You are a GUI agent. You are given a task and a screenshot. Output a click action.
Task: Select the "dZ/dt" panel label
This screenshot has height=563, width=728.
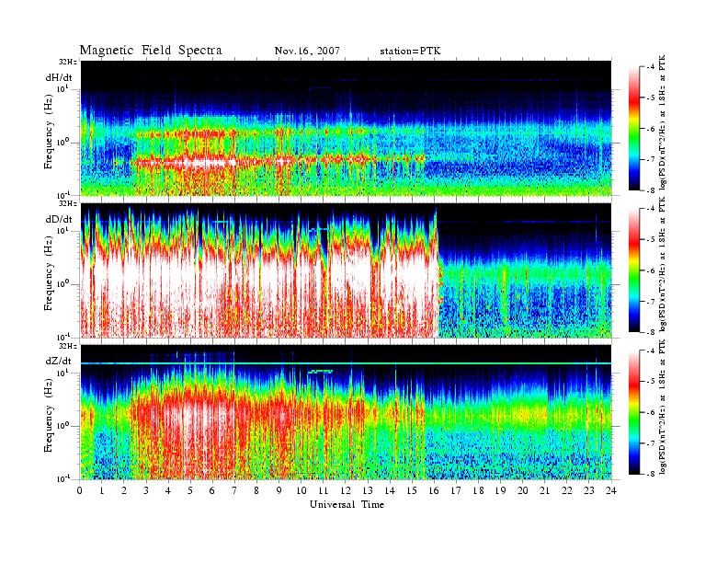(x=59, y=361)
